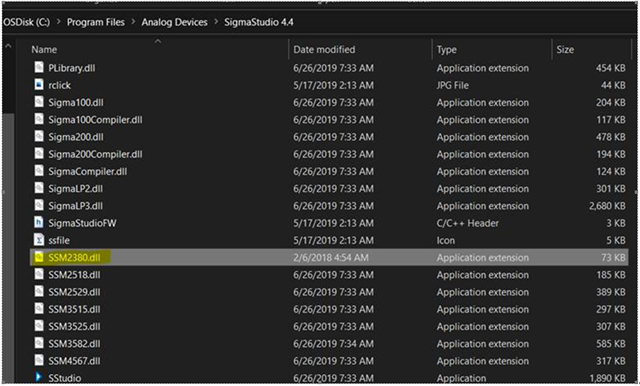Click the 2/6/2018 4:54 AM date
Image resolution: width=640 pixels, height=386 pixels.
(331, 257)
